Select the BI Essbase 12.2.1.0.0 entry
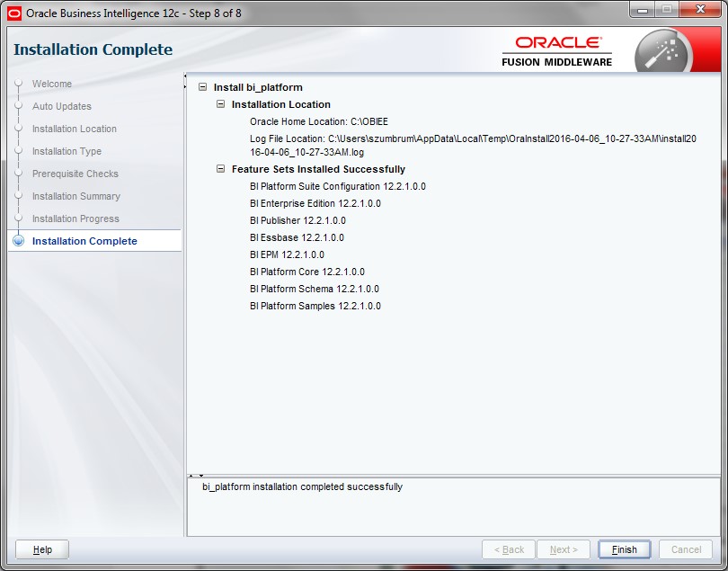 point(297,237)
